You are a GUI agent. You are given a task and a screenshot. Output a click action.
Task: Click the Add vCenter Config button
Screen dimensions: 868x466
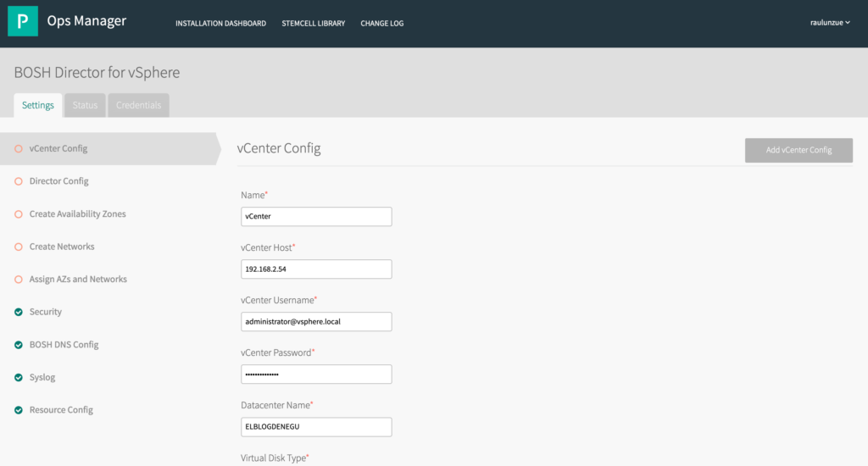798,150
